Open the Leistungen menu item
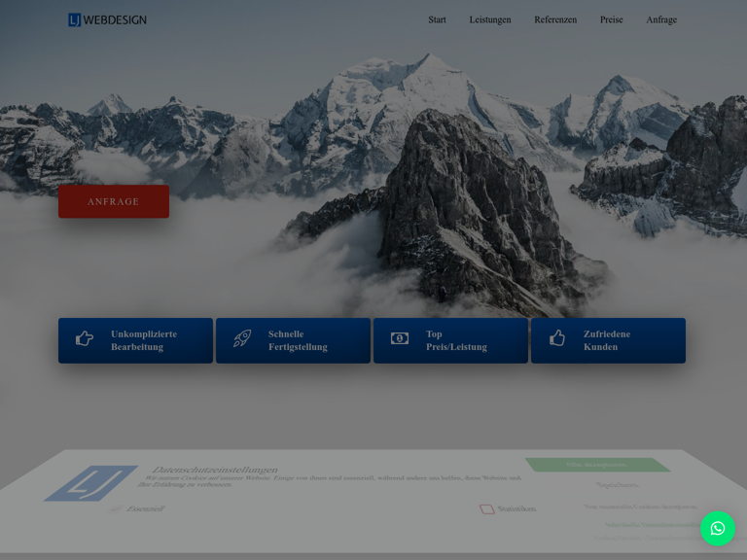Viewport: 747px width, 560px height. (490, 19)
